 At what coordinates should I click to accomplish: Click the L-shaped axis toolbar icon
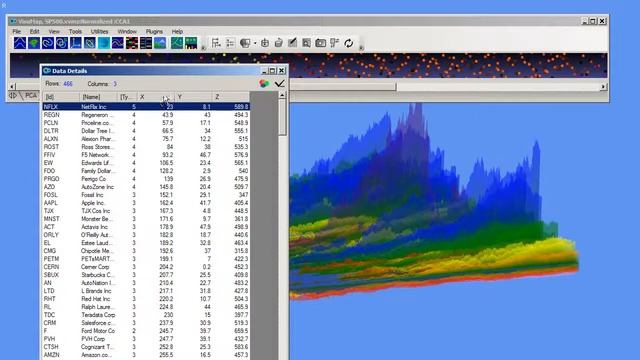coord(76,43)
